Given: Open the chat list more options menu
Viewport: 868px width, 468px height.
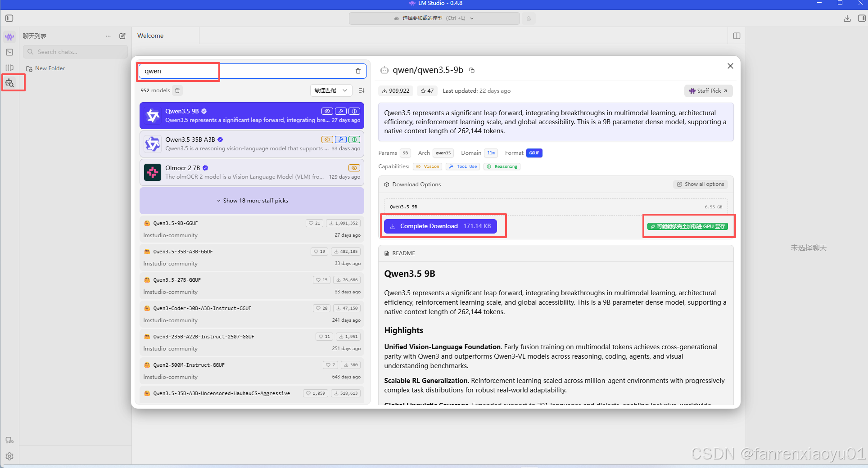Looking at the screenshot, I should (x=108, y=36).
